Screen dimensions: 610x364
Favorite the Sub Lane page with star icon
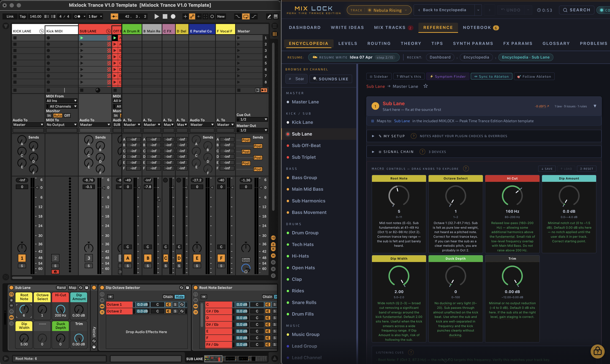[x=425, y=86]
